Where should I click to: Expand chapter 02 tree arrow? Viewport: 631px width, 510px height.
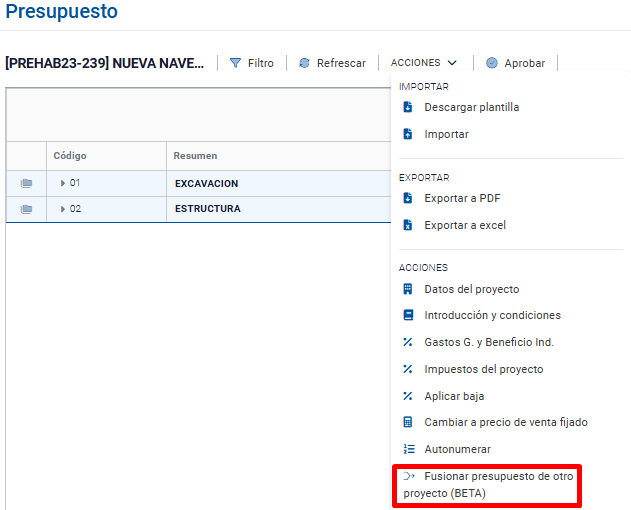[x=63, y=209]
